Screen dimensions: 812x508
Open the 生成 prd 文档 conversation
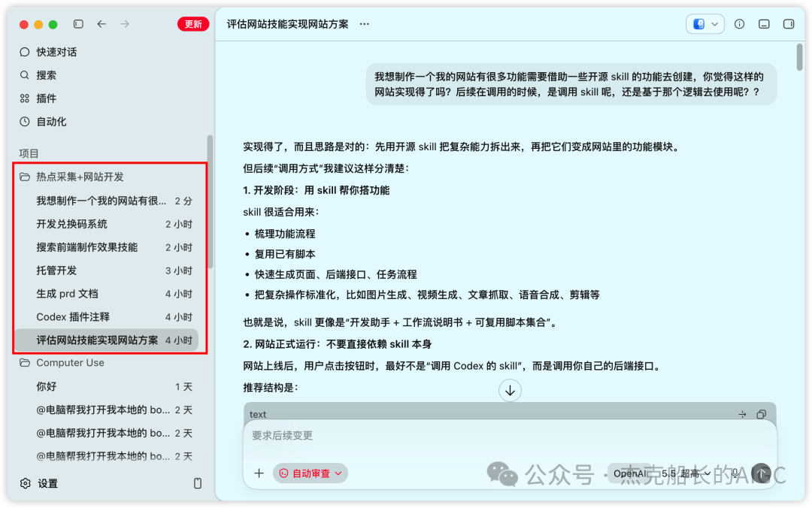tap(106, 294)
